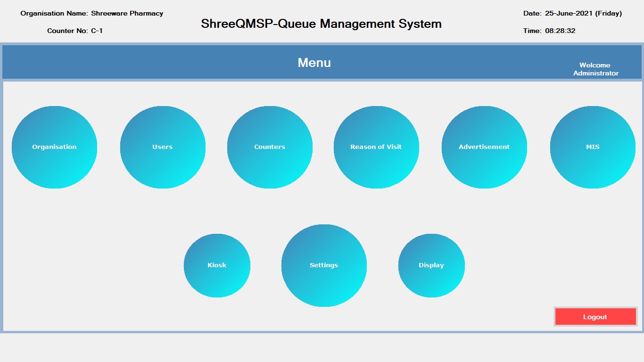Screen dimensions: 644x362
Task: Select the Menu heading in blue bar
Action: (x=314, y=63)
